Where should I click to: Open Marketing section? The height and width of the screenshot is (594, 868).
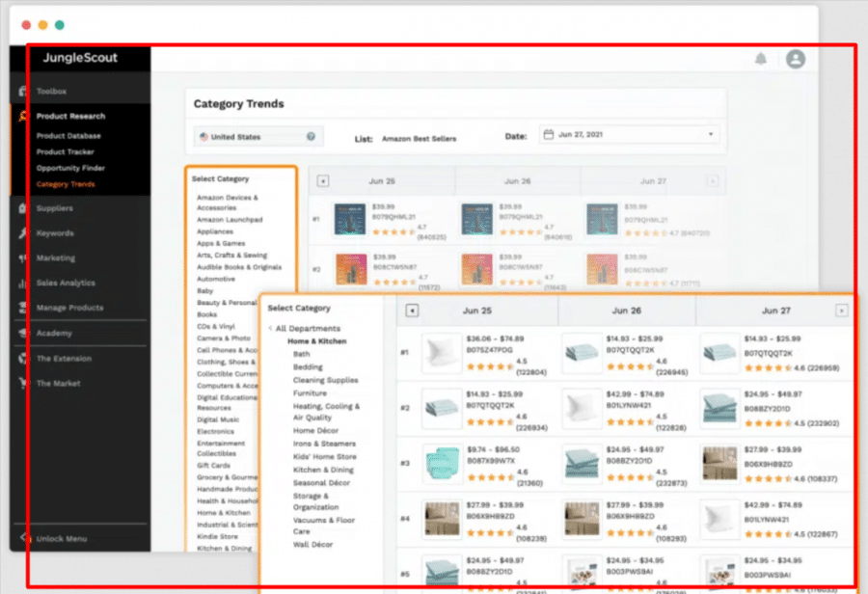point(55,258)
